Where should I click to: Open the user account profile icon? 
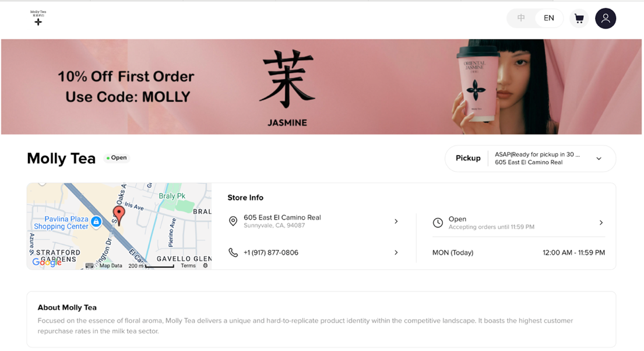pyautogui.click(x=606, y=19)
